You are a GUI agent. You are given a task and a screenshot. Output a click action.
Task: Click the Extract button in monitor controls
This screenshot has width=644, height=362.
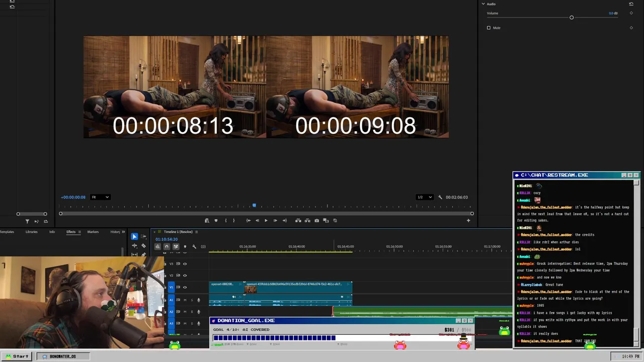click(x=307, y=220)
